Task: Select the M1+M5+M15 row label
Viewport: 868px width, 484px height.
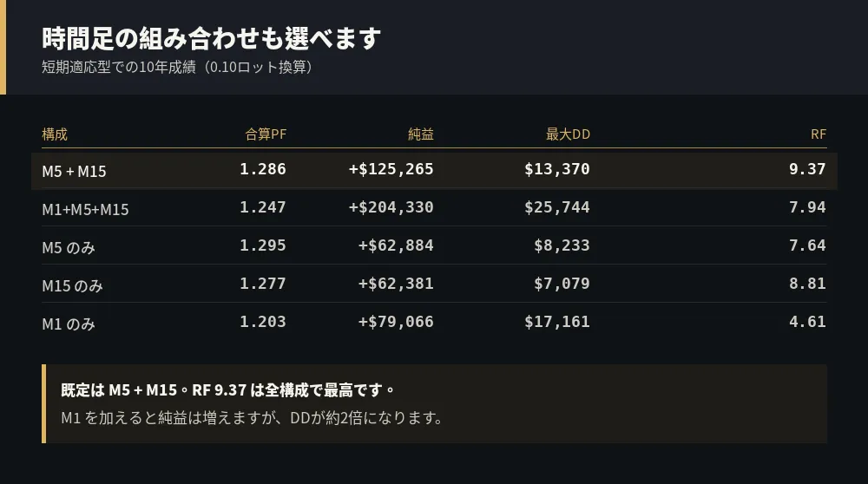Action: (x=85, y=210)
